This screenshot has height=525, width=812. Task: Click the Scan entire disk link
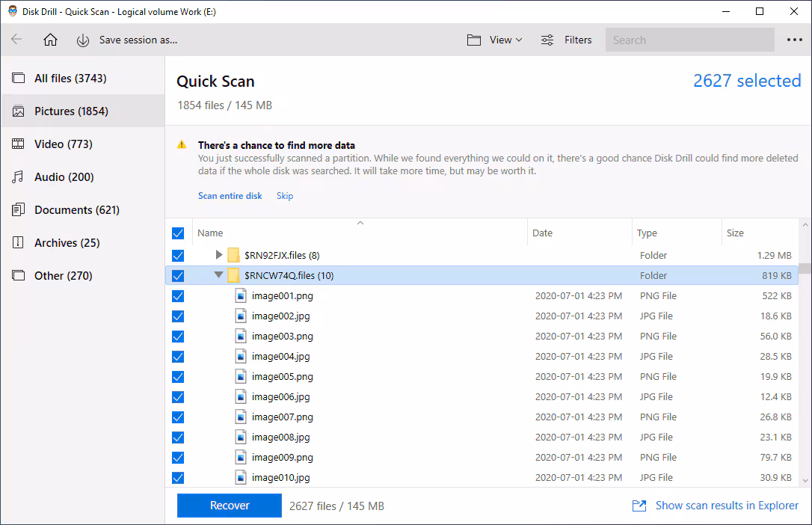click(x=230, y=196)
